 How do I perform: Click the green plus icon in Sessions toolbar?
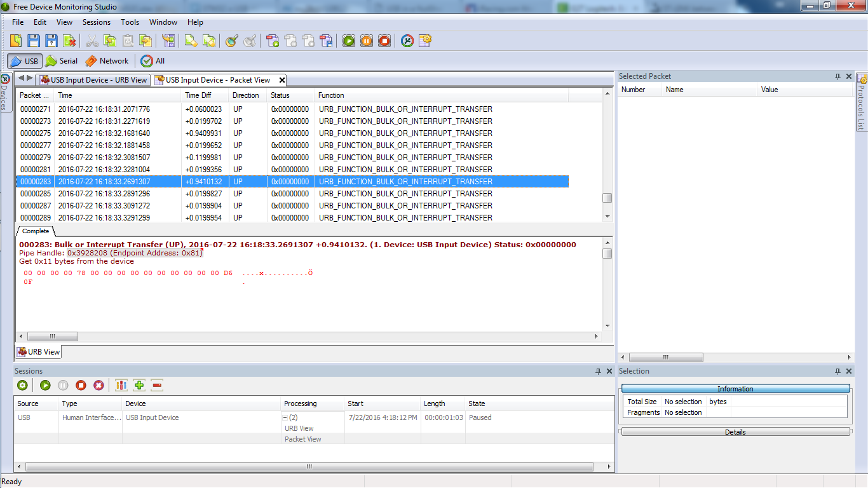pyautogui.click(x=139, y=385)
